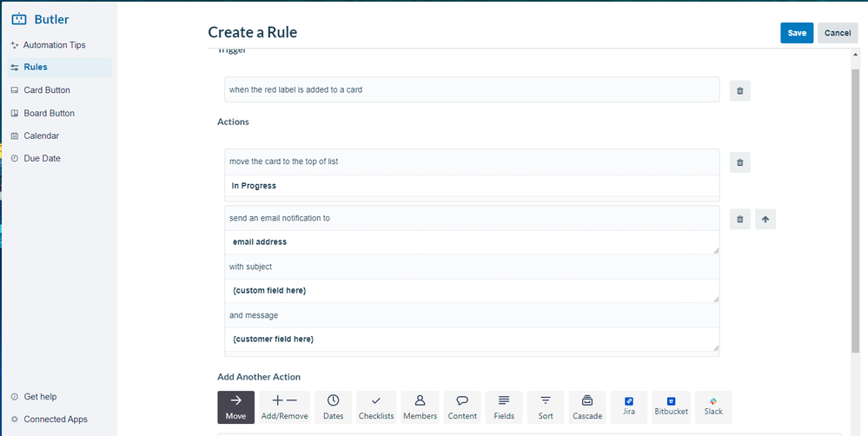Image resolution: width=868 pixels, height=436 pixels.
Task: Move email action up with arrow
Action: click(x=765, y=219)
